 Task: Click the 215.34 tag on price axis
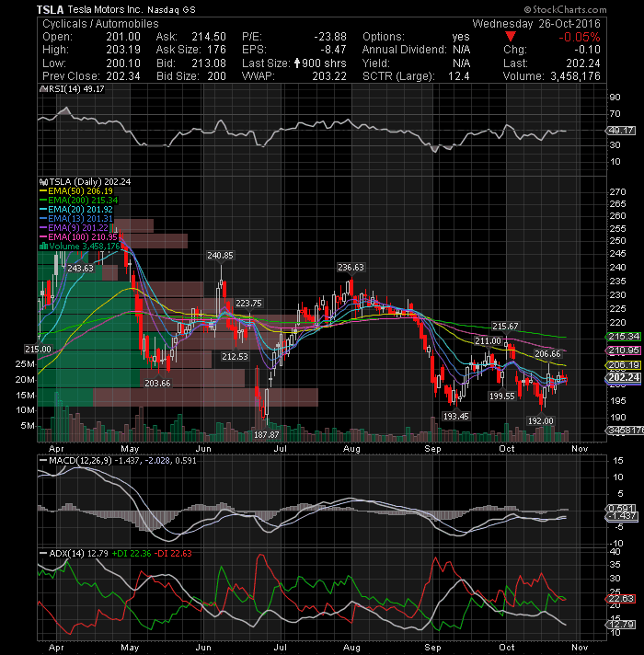tap(622, 337)
